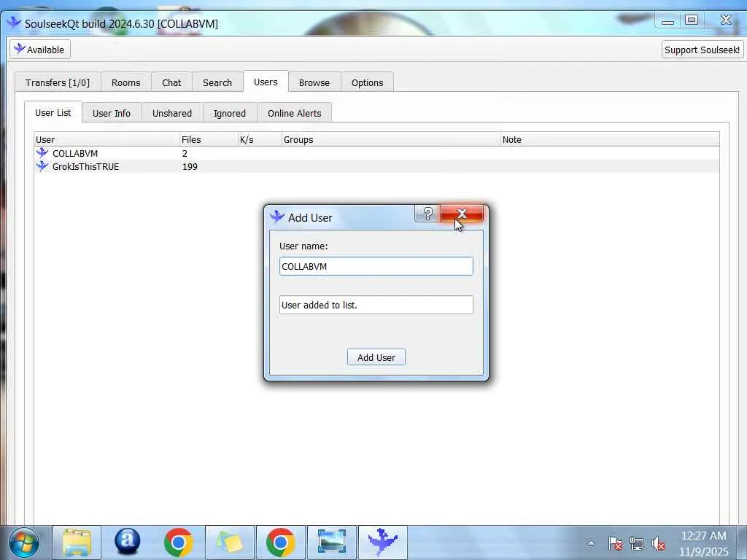Click the files count 2 for COLLABVM

pyautogui.click(x=185, y=153)
